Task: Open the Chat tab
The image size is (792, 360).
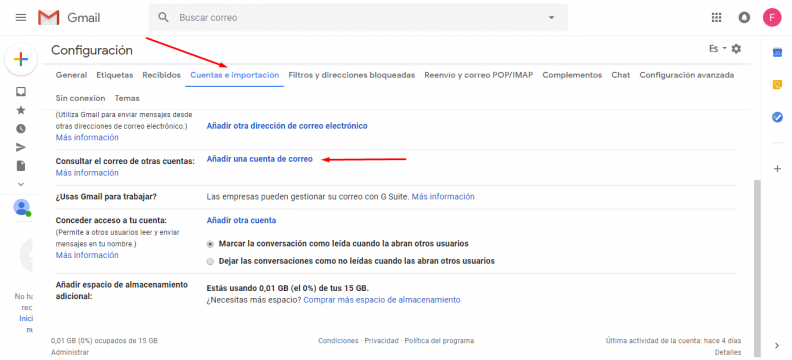Action: 621,75
